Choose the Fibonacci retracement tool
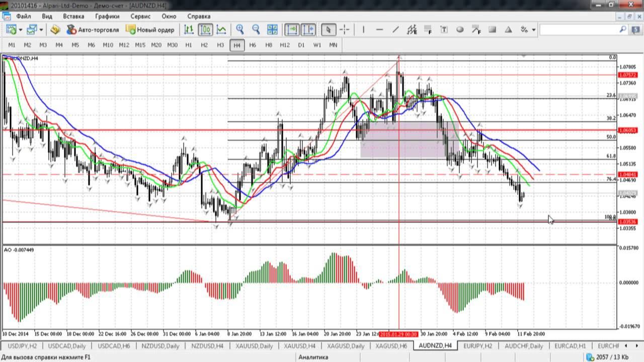The width and height of the screenshot is (644, 362). (428, 30)
